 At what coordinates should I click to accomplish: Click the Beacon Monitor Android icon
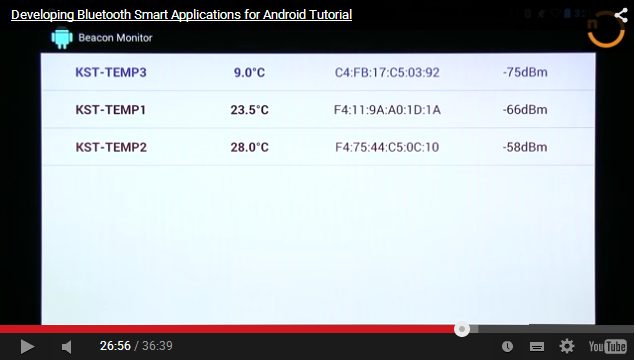(x=62, y=38)
